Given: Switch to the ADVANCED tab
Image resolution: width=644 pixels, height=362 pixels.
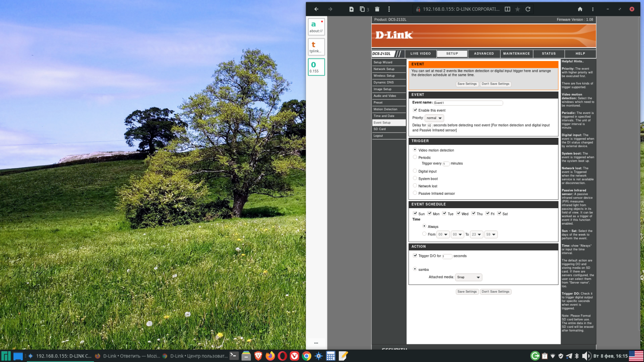Looking at the screenshot, I should (484, 54).
